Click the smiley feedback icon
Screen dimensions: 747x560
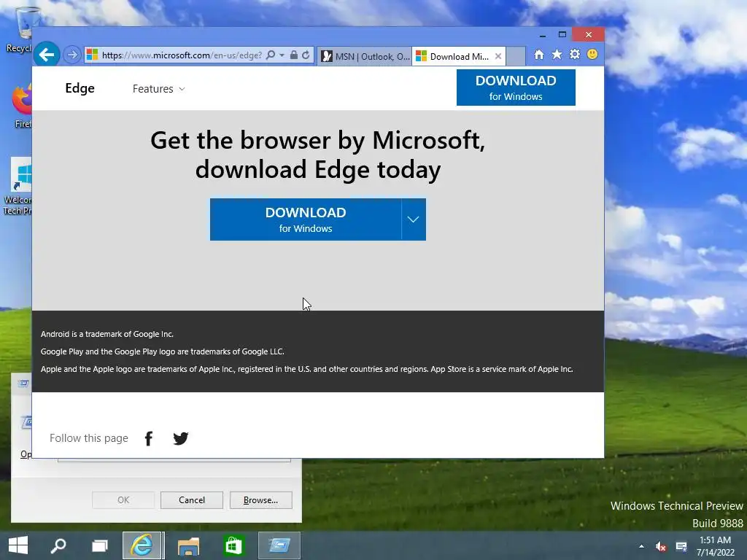[592, 54]
